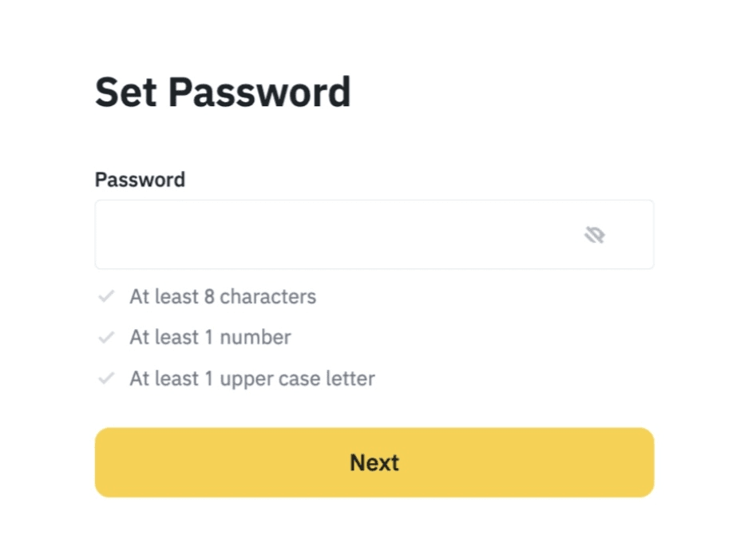Toggle password visibility with the eye icon

click(x=594, y=235)
